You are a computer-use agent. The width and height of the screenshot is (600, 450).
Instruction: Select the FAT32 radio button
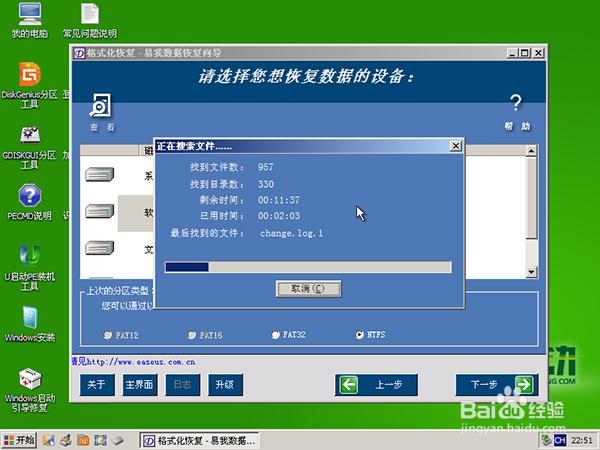pyautogui.click(x=275, y=335)
